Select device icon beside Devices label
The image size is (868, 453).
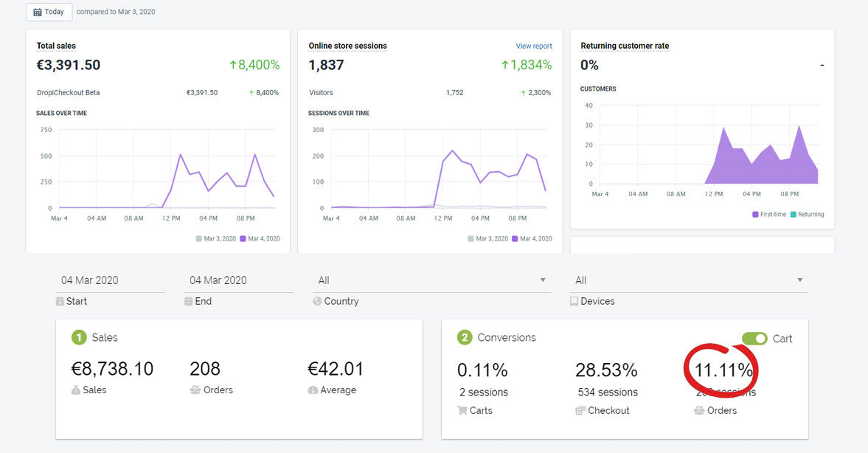(x=574, y=301)
